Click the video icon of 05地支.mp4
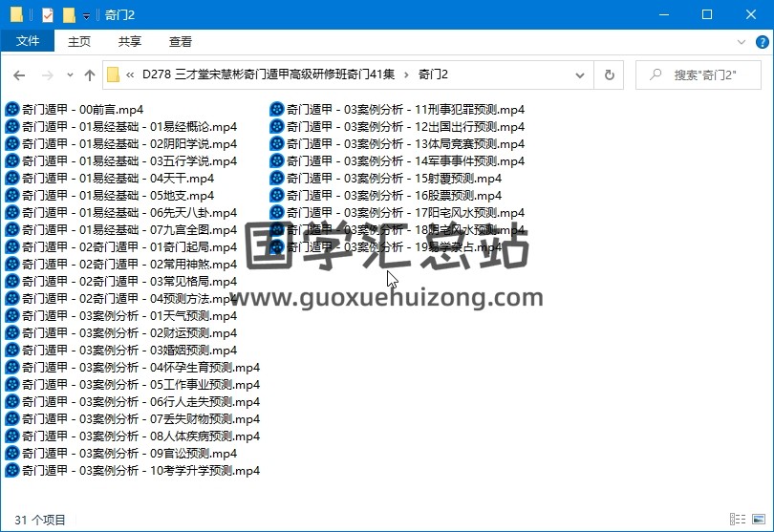This screenshot has width=774, height=532. point(11,196)
